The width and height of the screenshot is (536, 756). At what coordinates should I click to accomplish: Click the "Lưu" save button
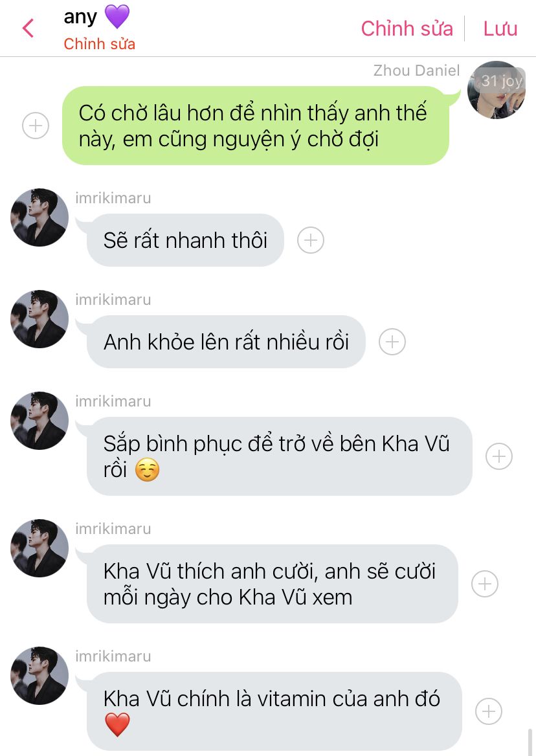pyautogui.click(x=500, y=28)
